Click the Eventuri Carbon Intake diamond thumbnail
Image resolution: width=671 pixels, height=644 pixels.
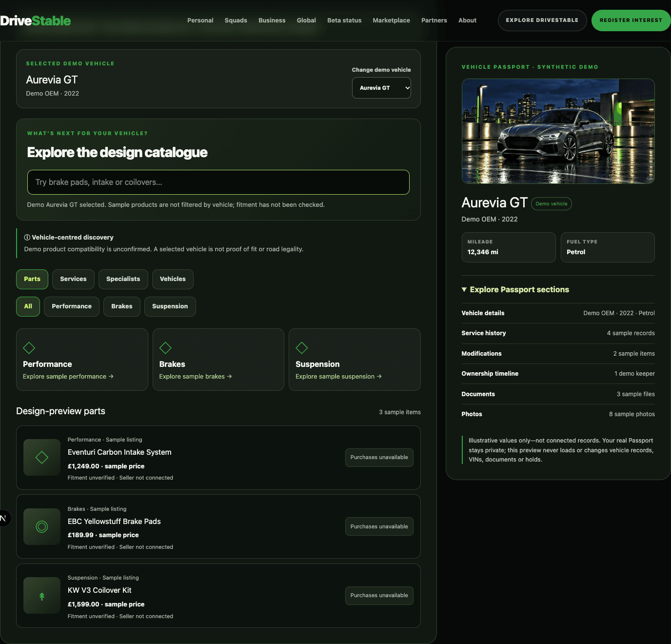[42, 457]
